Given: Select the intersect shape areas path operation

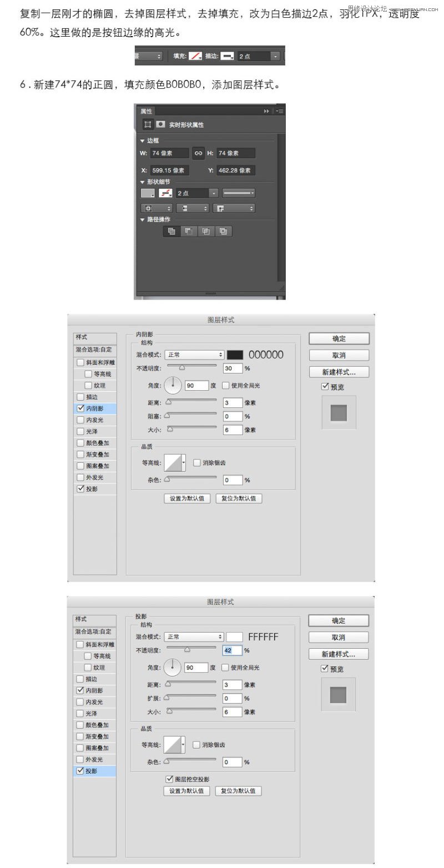Looking at the screenshot, I should (206, 231).
